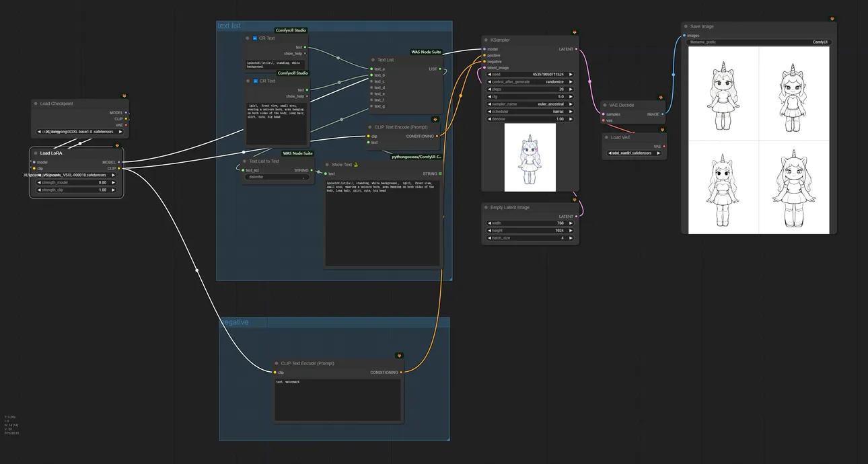Click the Comfyroll Studio badge above first CR Text
Image resolution: width=868 pixels, height=464 pixels.
[x=292, y=30]
